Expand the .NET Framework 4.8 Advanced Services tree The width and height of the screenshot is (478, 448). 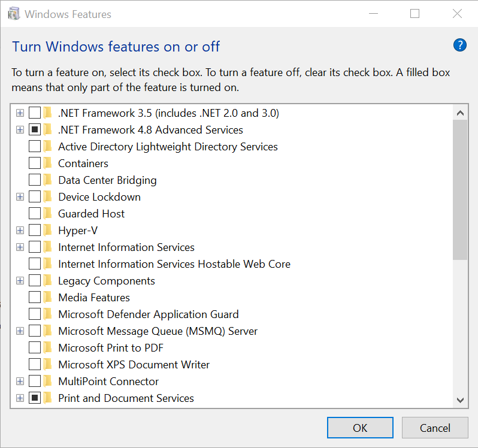pos(20,130)
